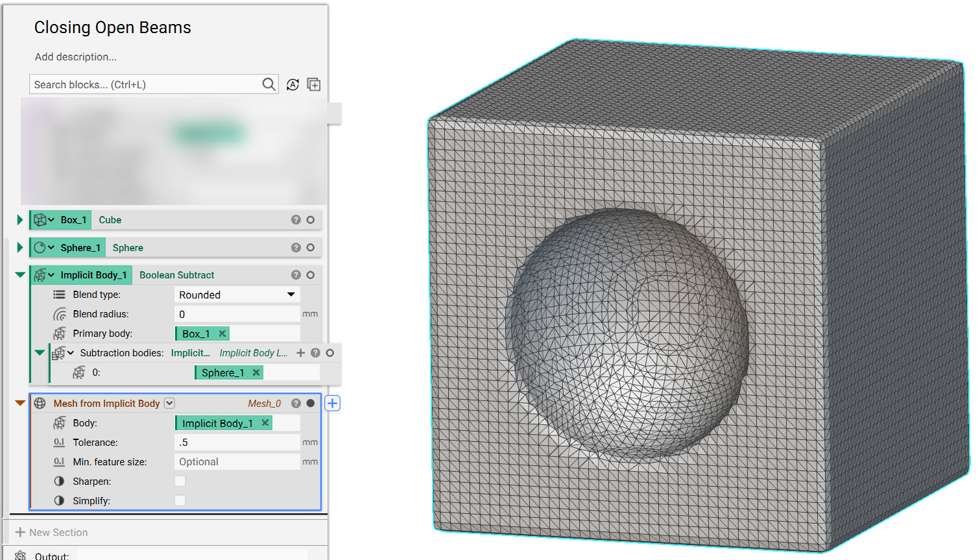Click the auto-refresh icon beside search

coord(293,84)
